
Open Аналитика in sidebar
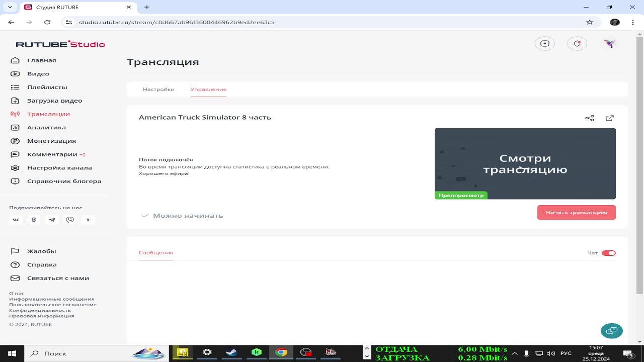click(47, 128)
